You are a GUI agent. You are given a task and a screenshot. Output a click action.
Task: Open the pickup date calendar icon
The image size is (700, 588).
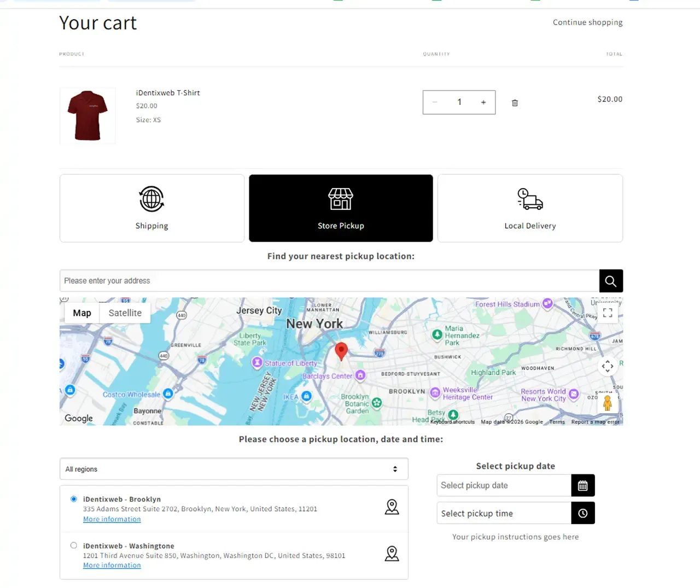point(583,485)
